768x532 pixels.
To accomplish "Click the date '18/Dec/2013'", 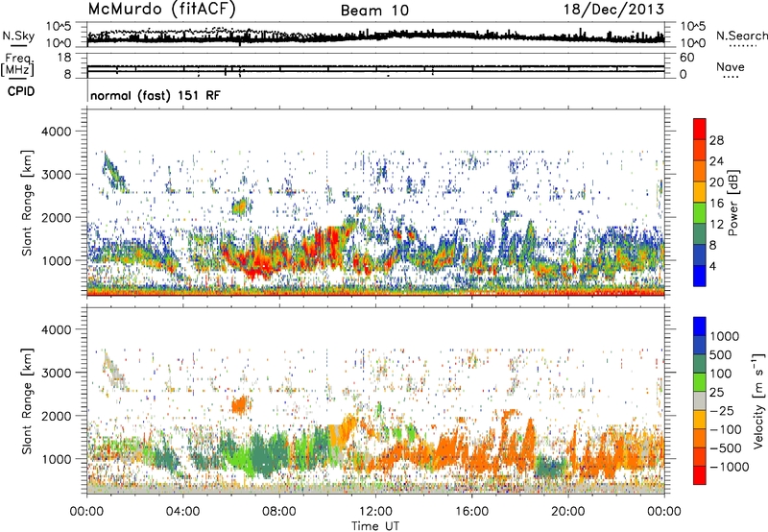I will tap(613, 9).
